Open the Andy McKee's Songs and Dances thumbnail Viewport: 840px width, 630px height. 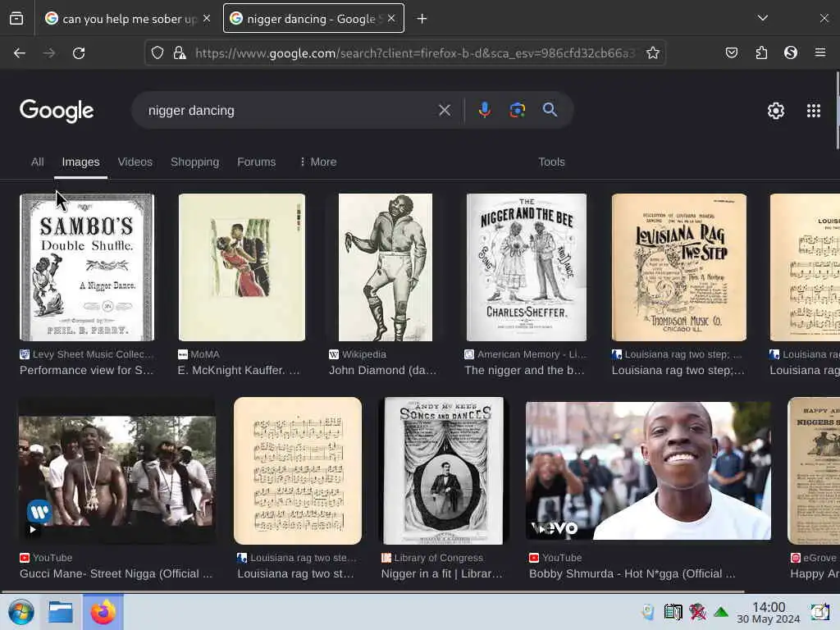pyautogui.click(x=444, y=471)
